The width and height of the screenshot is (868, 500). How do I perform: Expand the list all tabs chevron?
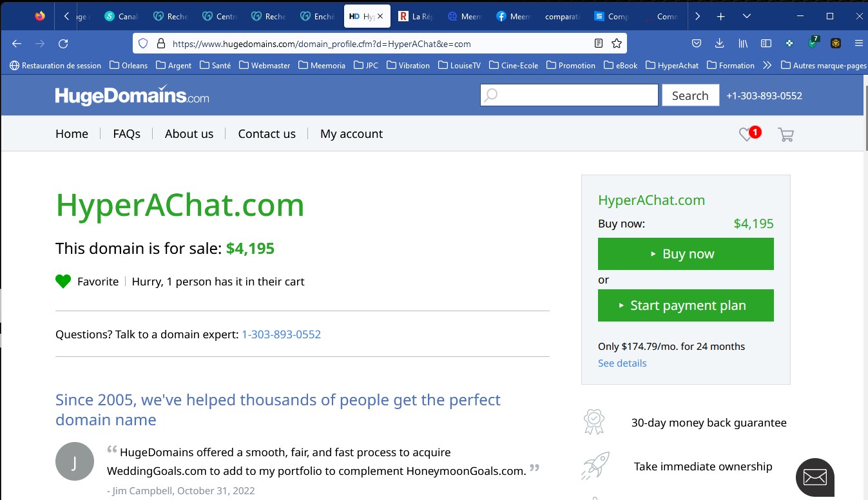coord(746,16)
